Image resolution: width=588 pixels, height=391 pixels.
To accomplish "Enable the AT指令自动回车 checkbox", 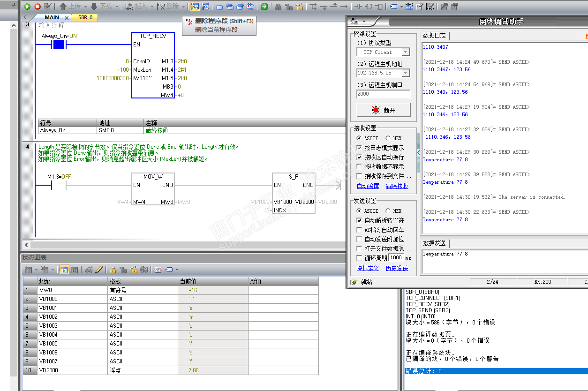I will tap(360, 230).
